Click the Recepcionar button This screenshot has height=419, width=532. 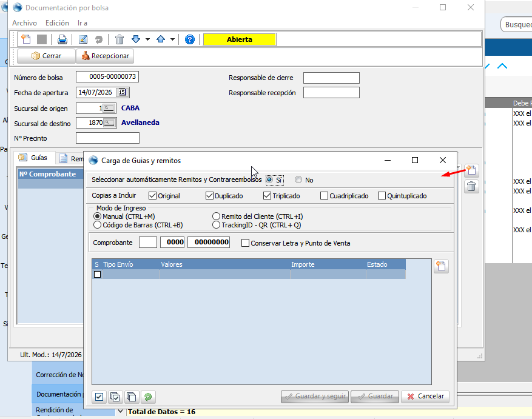pyautogui.click(x=105, y=56)
